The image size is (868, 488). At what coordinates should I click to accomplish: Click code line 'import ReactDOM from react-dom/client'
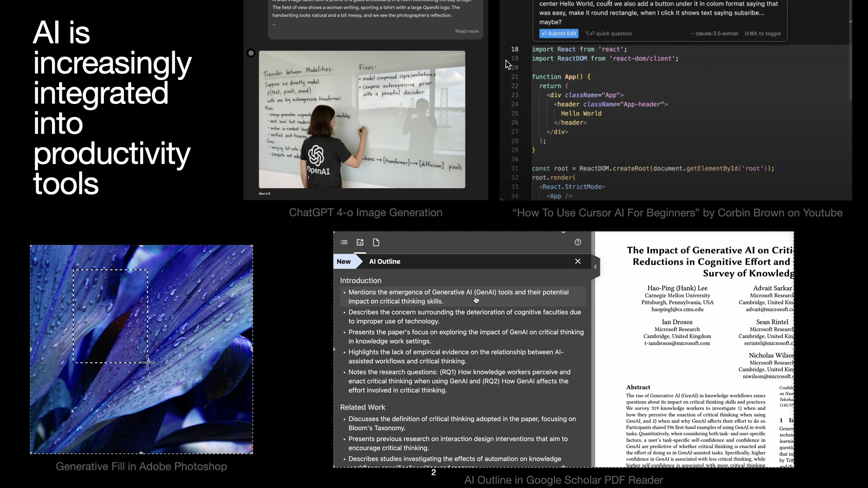coord(605,59)
